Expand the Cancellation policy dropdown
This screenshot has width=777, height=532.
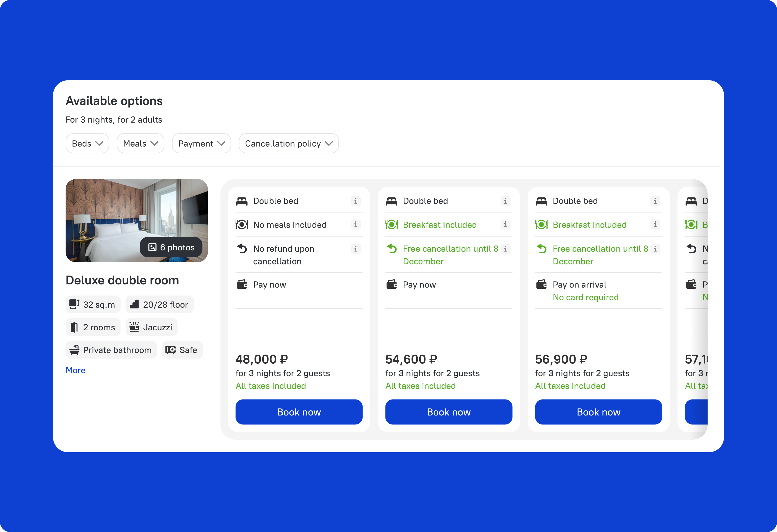289,143
